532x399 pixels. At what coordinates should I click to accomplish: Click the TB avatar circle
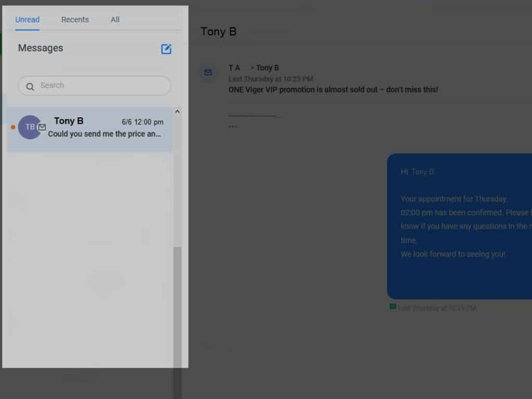29,127
